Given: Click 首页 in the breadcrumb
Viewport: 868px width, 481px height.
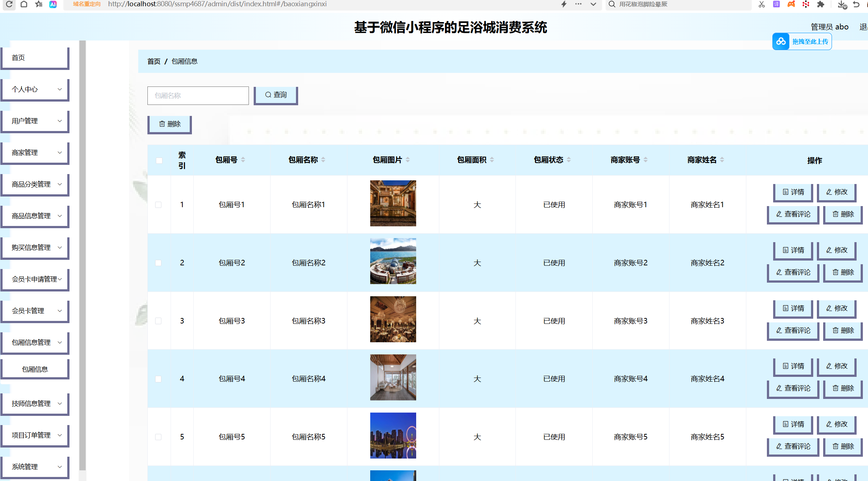Looking at the screenshot, I should coord(154,61).
